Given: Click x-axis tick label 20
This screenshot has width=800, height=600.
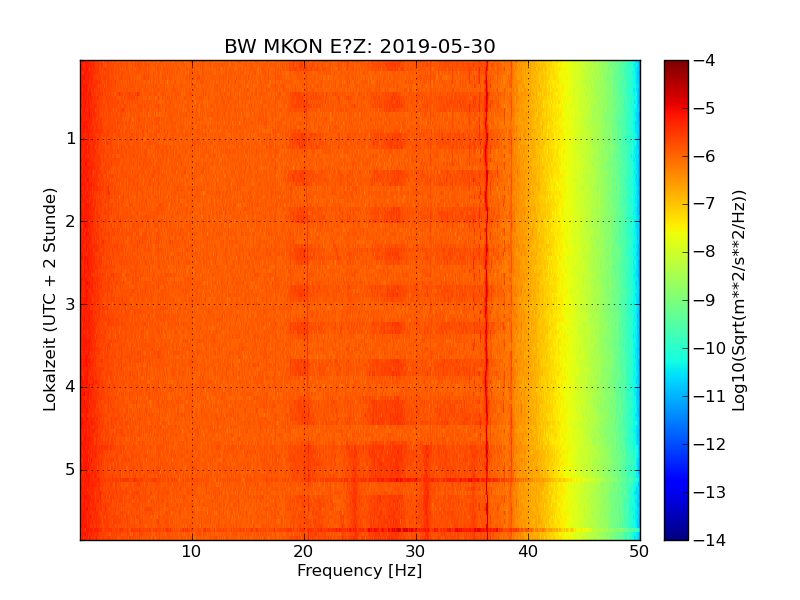Looking at the screenshot, I should 304,552.
